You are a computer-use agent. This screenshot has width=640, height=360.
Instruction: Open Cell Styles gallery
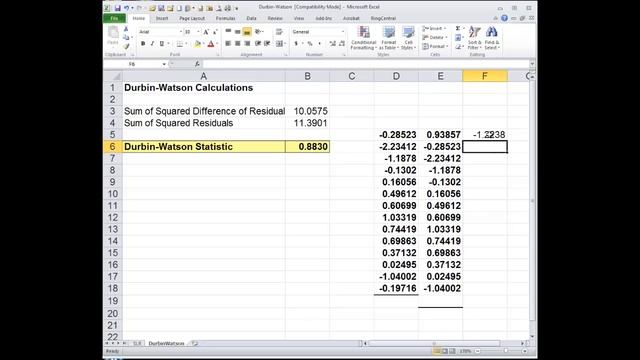coord(408,38)
